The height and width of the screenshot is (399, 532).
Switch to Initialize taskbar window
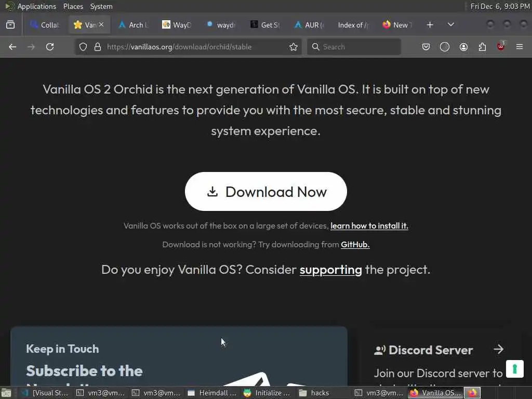268,393
